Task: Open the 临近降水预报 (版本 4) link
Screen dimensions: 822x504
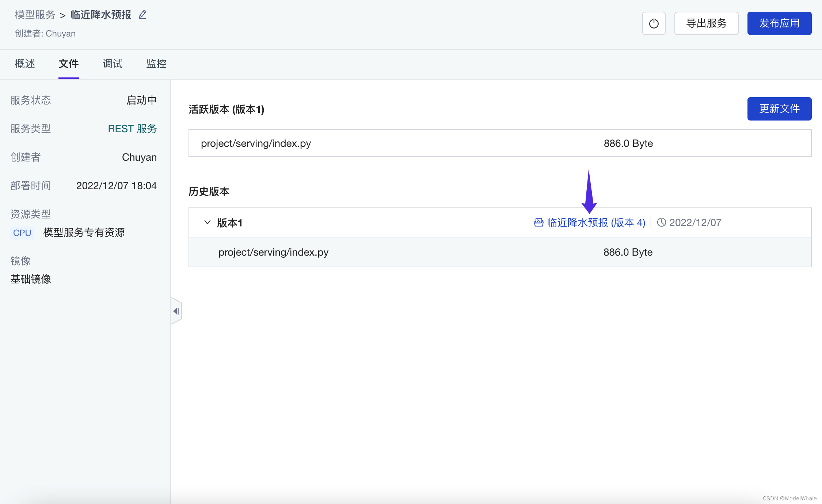Action: [596, 222]
